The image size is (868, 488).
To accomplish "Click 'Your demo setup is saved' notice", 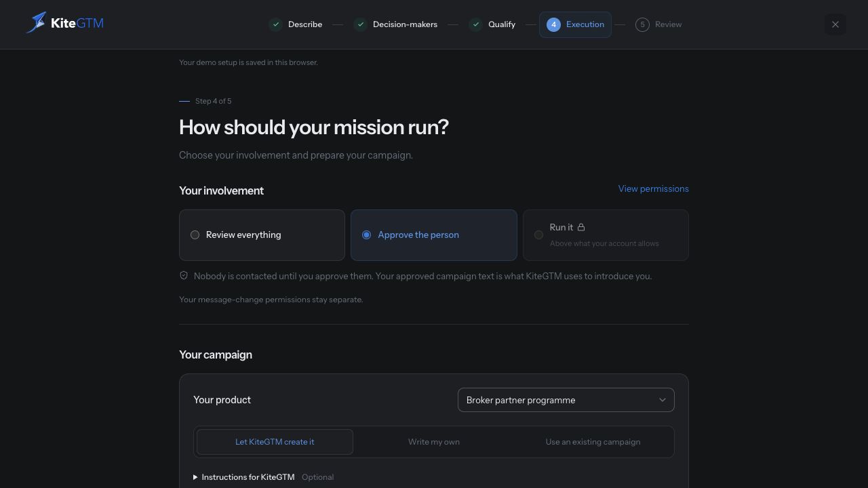I will (x=248, y=62).
